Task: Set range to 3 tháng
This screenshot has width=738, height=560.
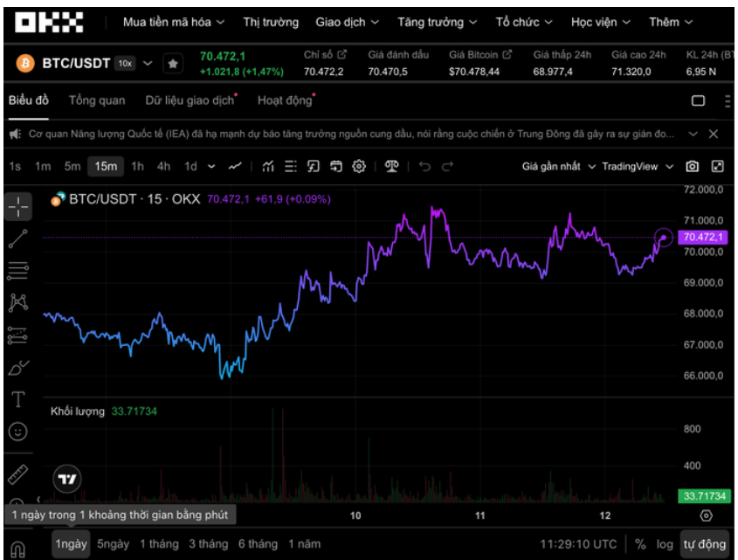Action: [x=209, y=544]
